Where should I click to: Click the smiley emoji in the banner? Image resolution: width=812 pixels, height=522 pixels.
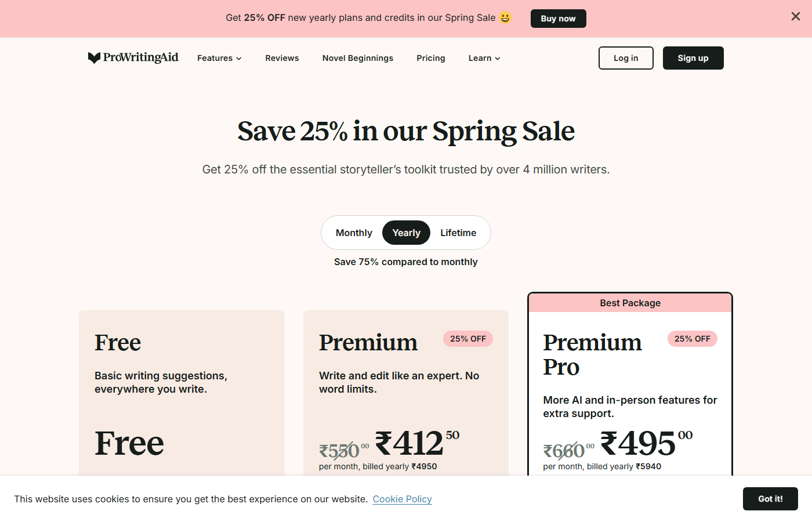click(x=505, y=18)
